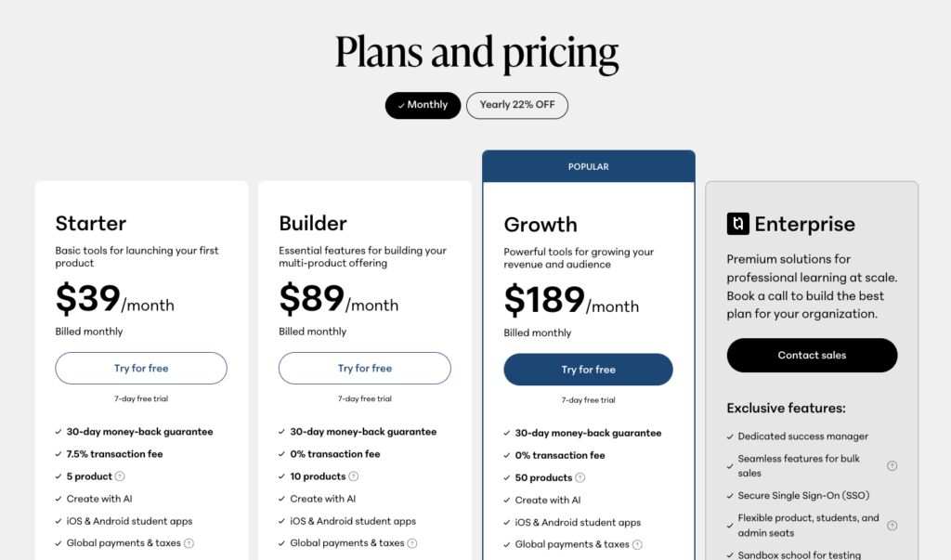Image resolution: width=951 pixels, height=560 pixels.
Task: Switch billing to Yearly 22% OFF
Action: [517, 105]
